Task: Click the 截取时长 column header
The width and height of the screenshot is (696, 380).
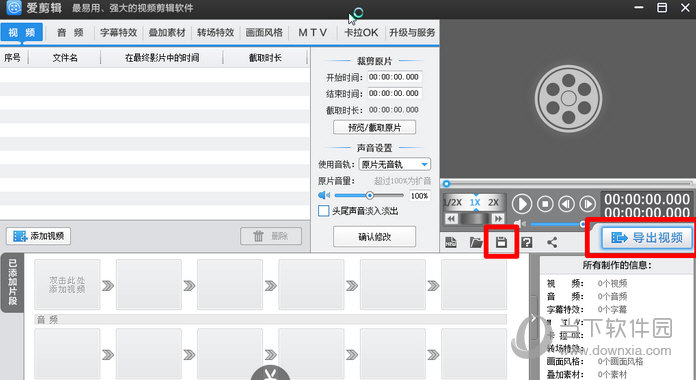Action: tap(265, 58)
